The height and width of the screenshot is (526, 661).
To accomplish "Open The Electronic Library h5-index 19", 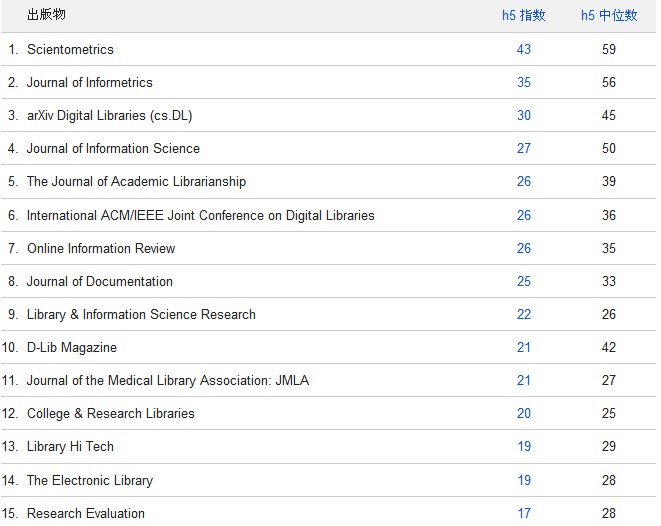I will click(524, 480).
